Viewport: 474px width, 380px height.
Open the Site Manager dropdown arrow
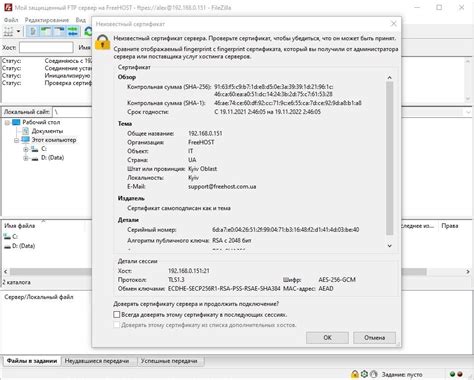click(18, 32)
